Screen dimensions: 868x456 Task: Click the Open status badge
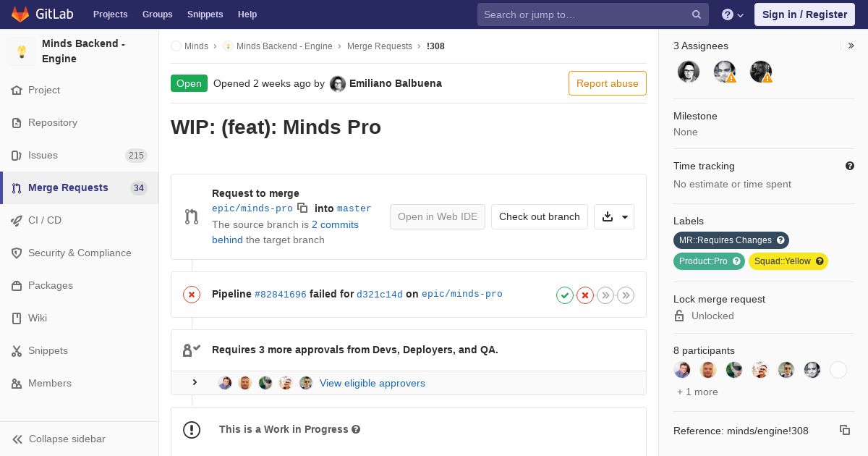[189, 83]
